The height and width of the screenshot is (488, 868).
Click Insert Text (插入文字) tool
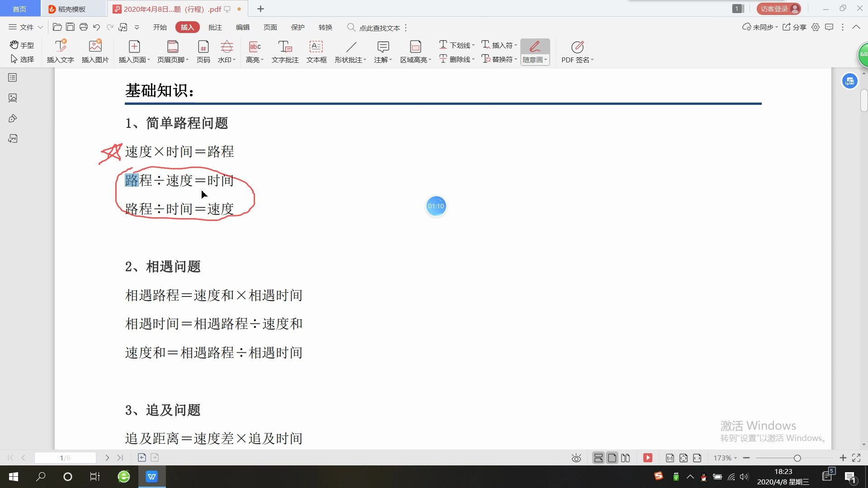(61, 51)
